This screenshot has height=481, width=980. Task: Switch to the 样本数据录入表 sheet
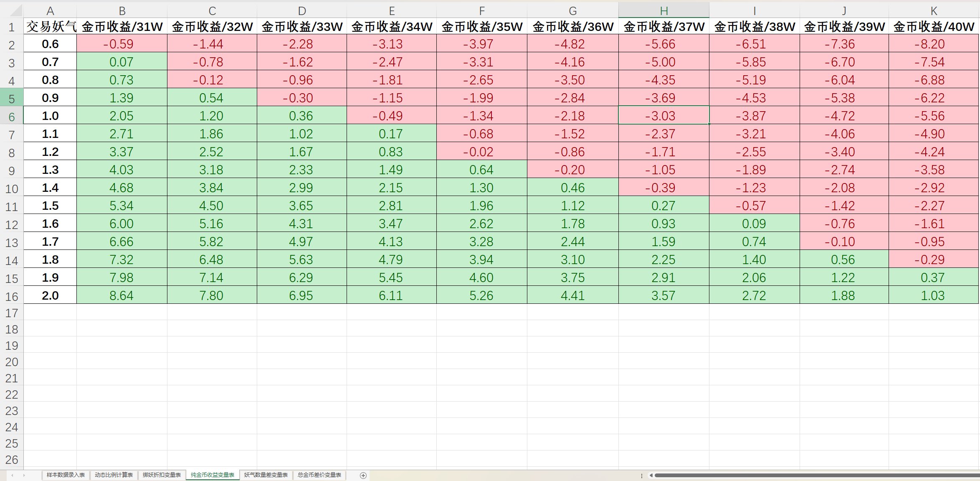coord(67,475)
